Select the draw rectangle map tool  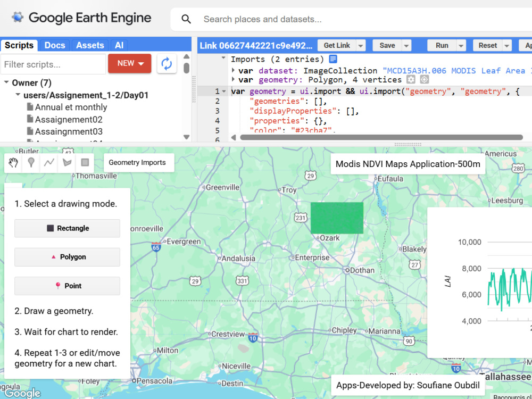click(85, 162)
